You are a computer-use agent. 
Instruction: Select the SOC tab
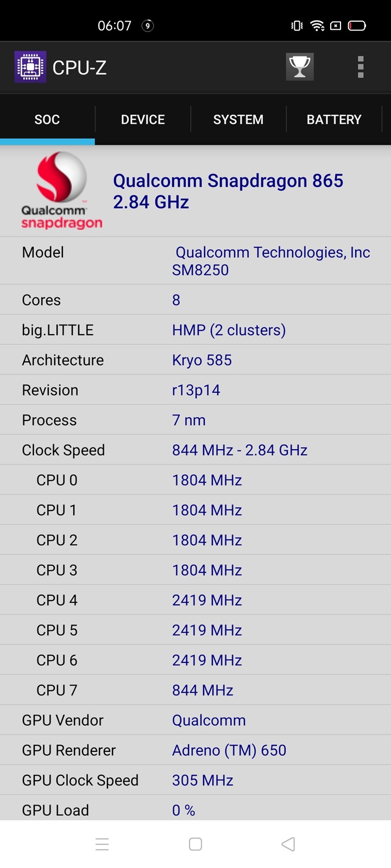[x=47, y=119]
